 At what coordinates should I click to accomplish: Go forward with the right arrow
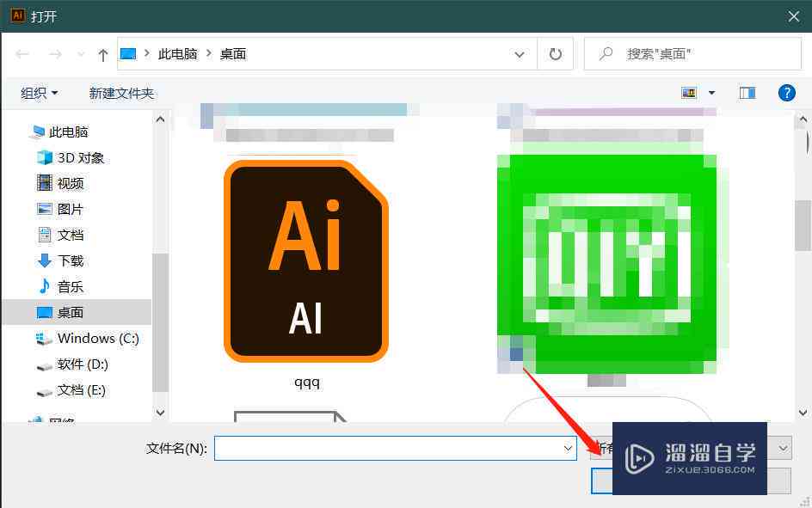(x=55, y=54)
